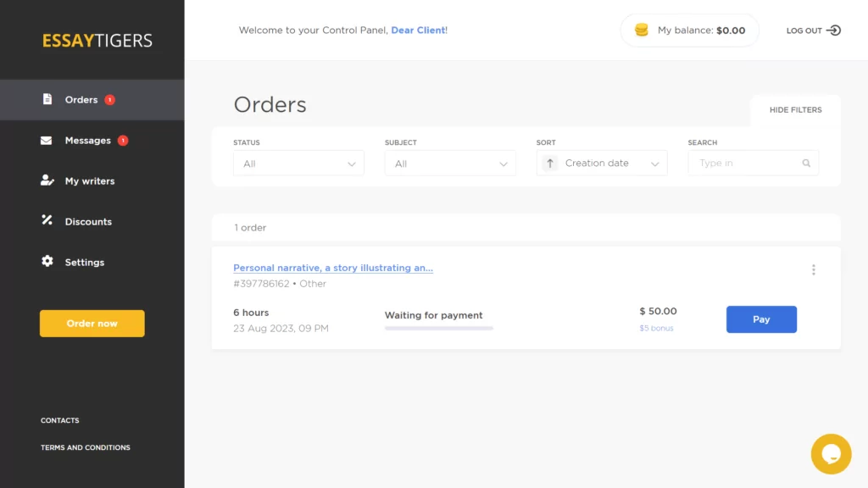Click the gold coins balance icon
Viewport: 868px width, 488px height.
[x=641, y=30]
